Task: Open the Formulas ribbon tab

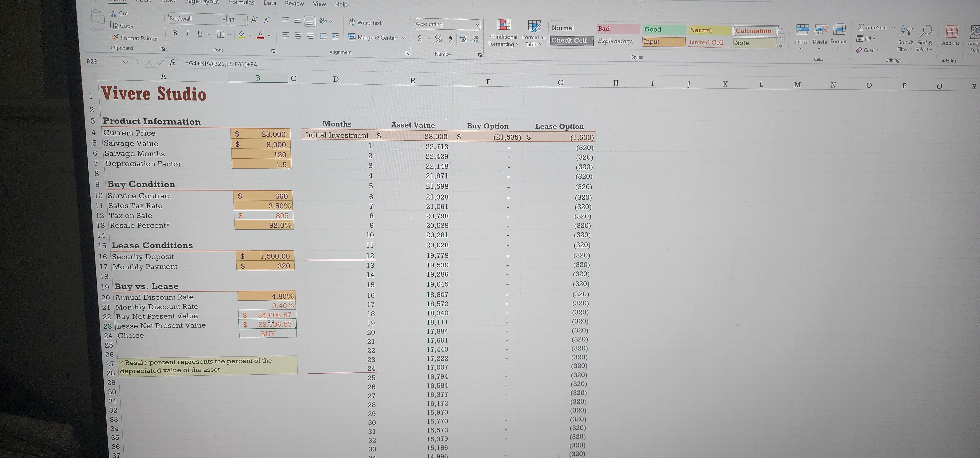Action: [241, 3]
